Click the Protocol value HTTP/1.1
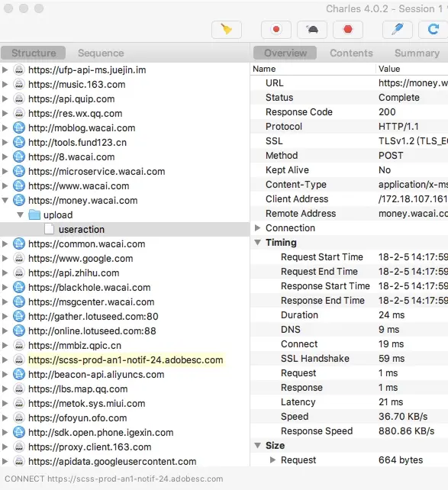This screenshot has width=448, height=490. (x=398, y=126)
